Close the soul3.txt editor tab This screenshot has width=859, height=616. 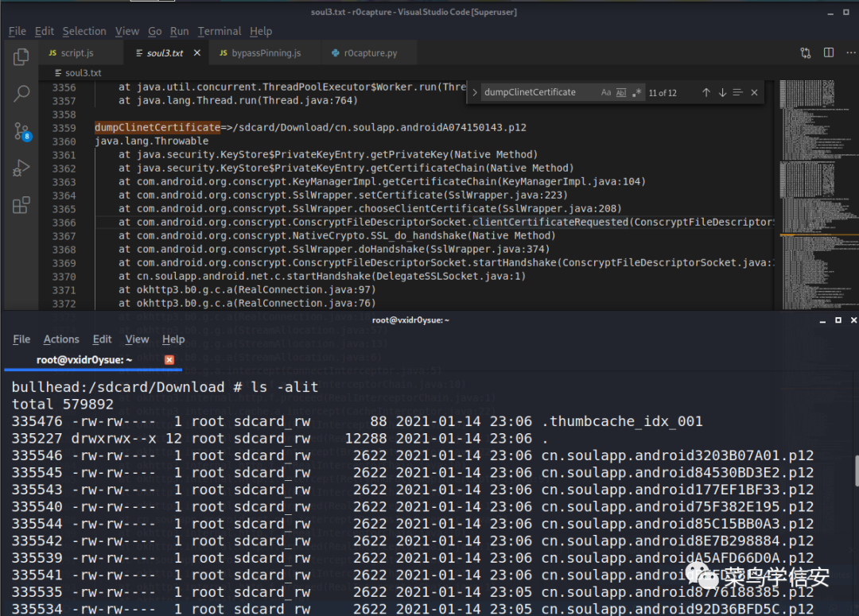tap(197, 53)
